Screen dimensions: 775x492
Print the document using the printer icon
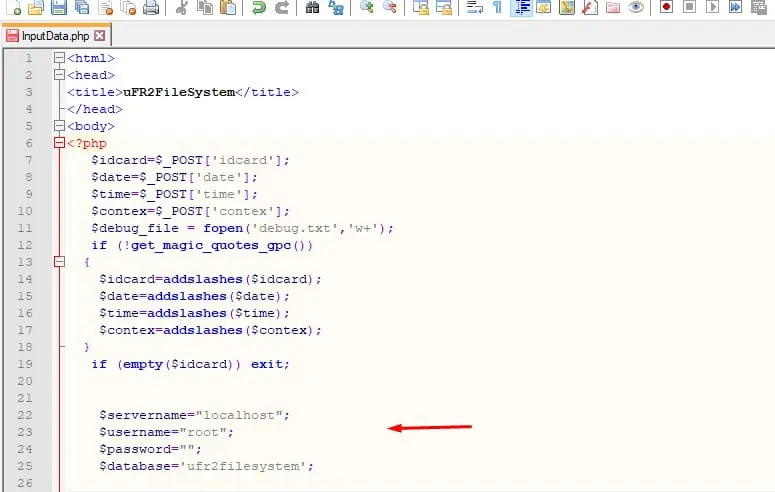coord(151,7)
